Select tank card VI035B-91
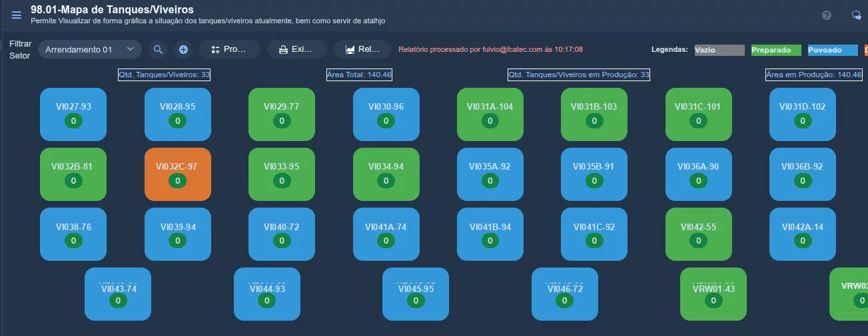 (x=594, y=174)
